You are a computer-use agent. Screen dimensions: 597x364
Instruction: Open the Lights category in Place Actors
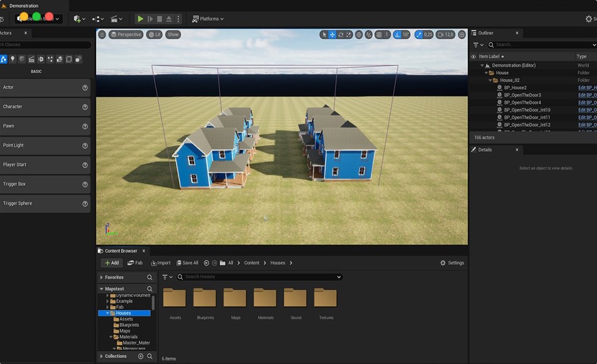[12, 59]
